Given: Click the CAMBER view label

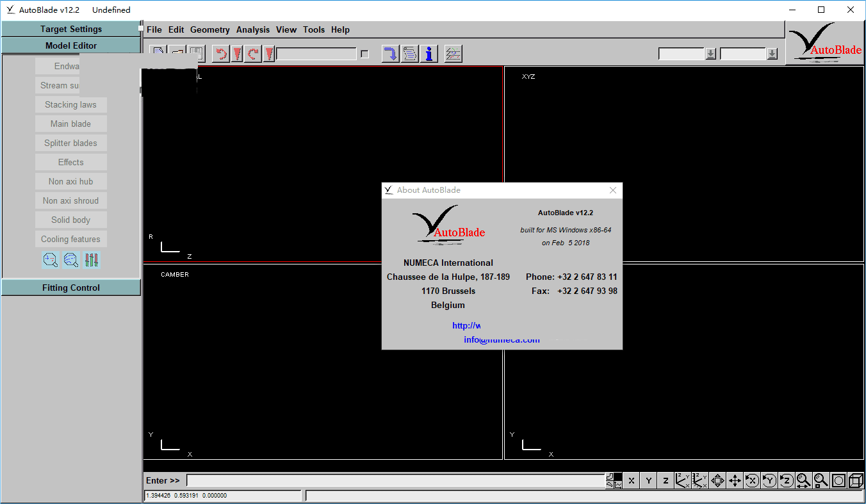Looking at the screenshot, I should pyautogui.click(x=175, y=275).
